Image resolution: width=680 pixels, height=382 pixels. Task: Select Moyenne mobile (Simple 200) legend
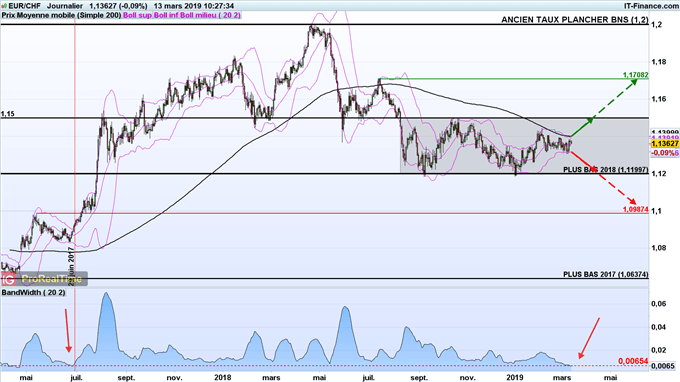[x=69, y=15]
